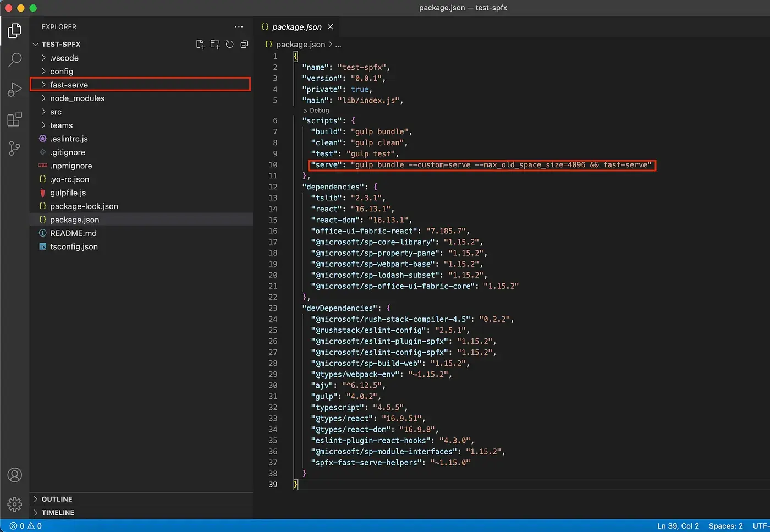Open package-lock.json file
Viewport: 770px width, 532px height.
coord(141,206)
